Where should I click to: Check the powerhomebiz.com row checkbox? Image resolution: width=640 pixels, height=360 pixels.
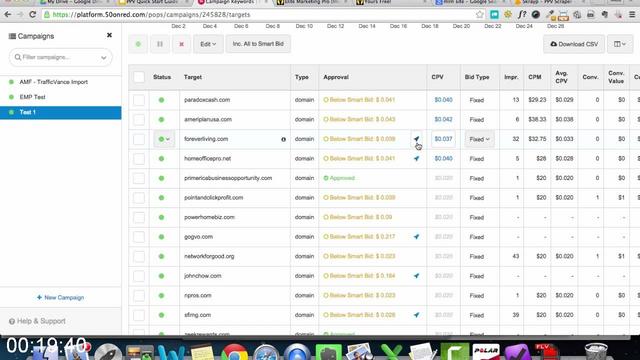coord(139,218)
